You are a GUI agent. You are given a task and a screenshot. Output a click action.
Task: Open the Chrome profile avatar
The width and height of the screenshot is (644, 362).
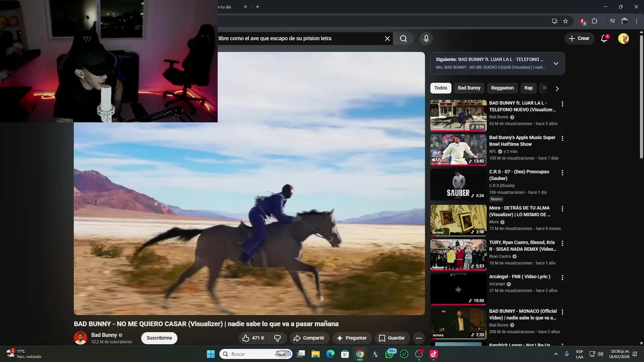[624, 21]
